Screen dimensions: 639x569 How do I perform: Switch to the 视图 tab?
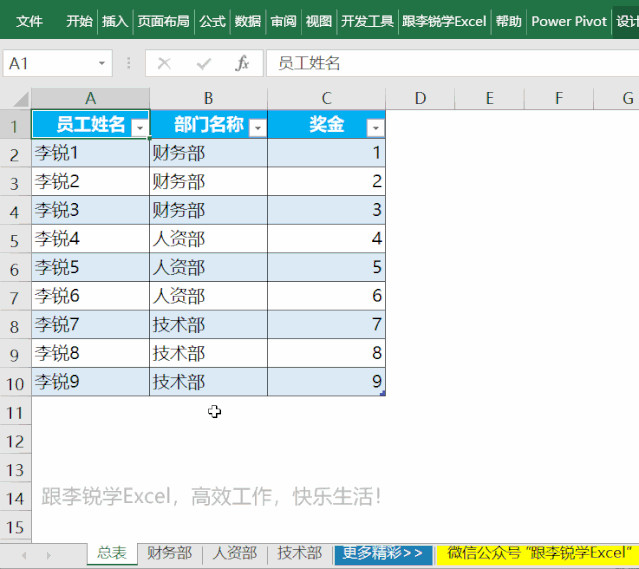[319, 21]
